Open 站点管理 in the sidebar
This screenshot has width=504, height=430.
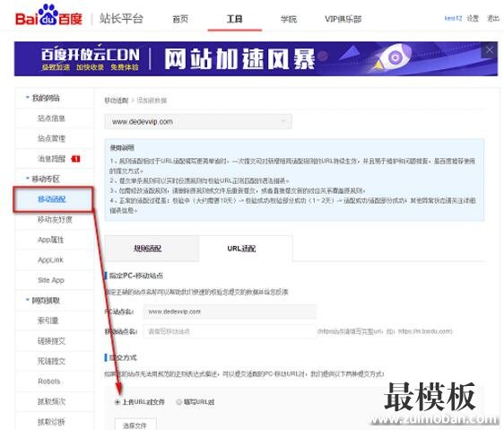click(51, 139)
